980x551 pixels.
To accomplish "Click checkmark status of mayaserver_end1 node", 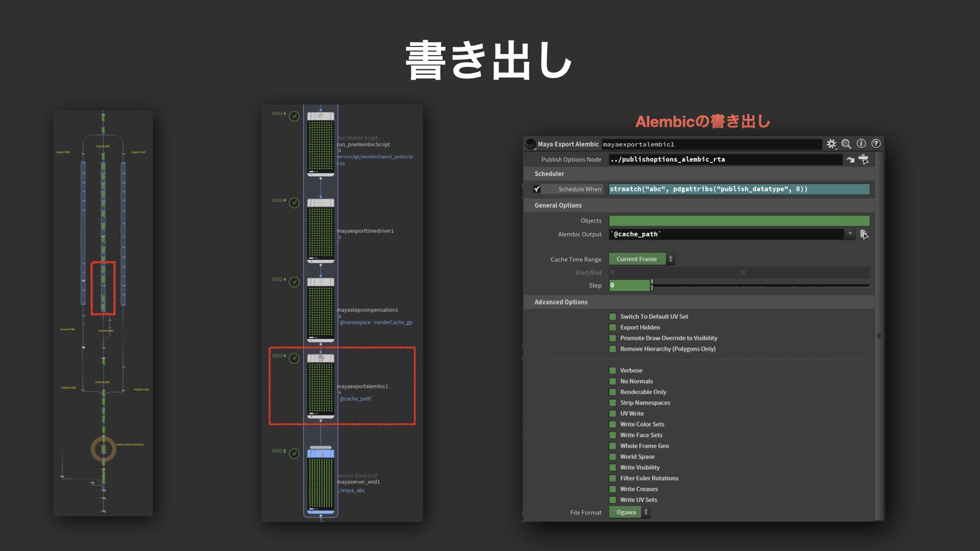I will coord(294,454).
